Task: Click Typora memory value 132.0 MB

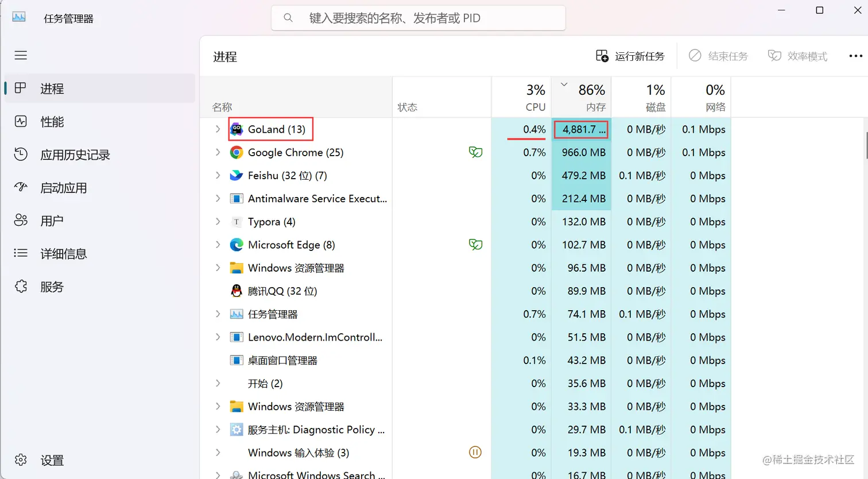Action: tap(584, 222)
